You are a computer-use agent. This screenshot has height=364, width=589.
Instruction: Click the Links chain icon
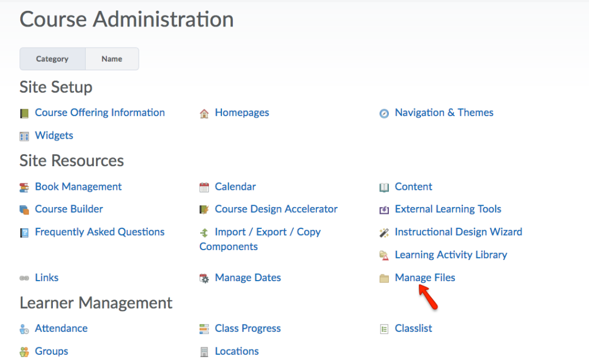(24, 278)
